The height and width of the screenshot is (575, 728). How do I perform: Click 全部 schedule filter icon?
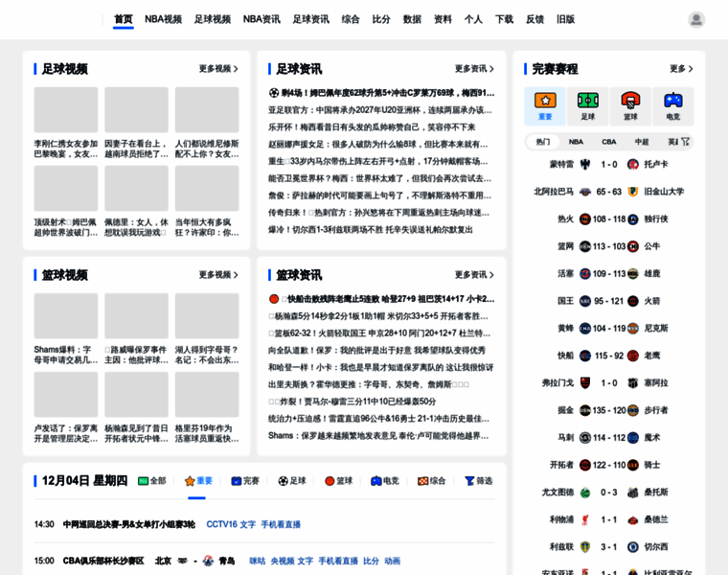click(143, 481)
